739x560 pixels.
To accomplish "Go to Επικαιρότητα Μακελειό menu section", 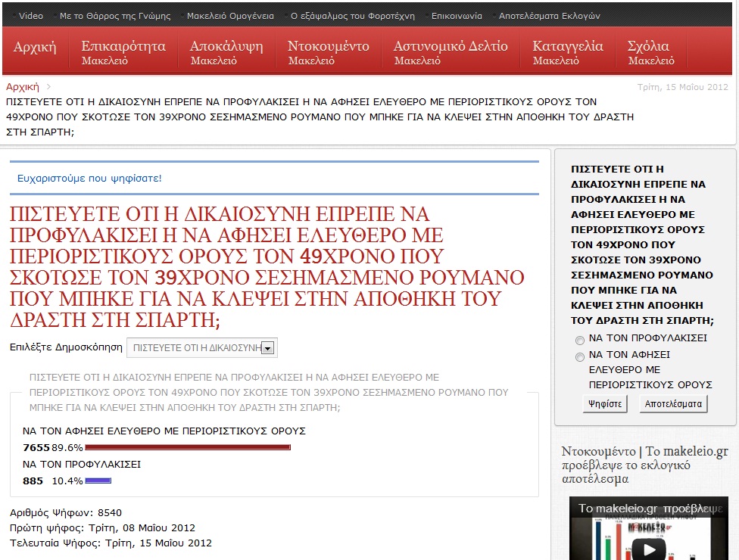I will [x=123, y=52].
